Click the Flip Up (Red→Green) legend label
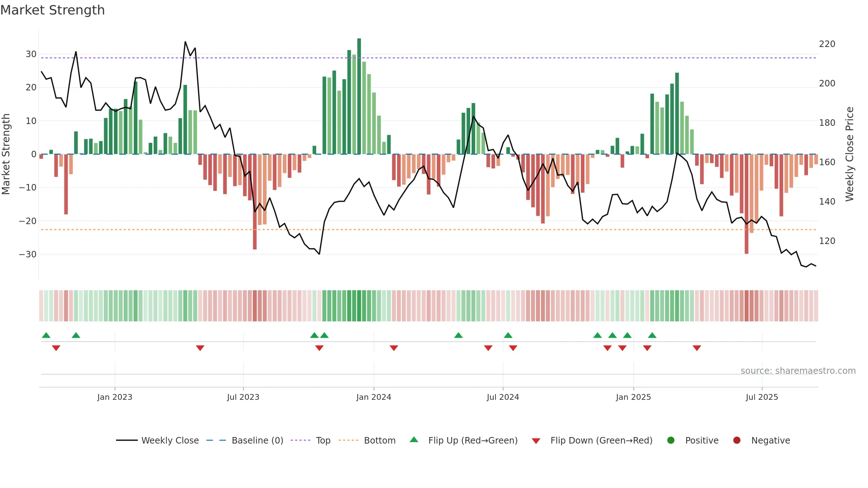 point(473,440)
